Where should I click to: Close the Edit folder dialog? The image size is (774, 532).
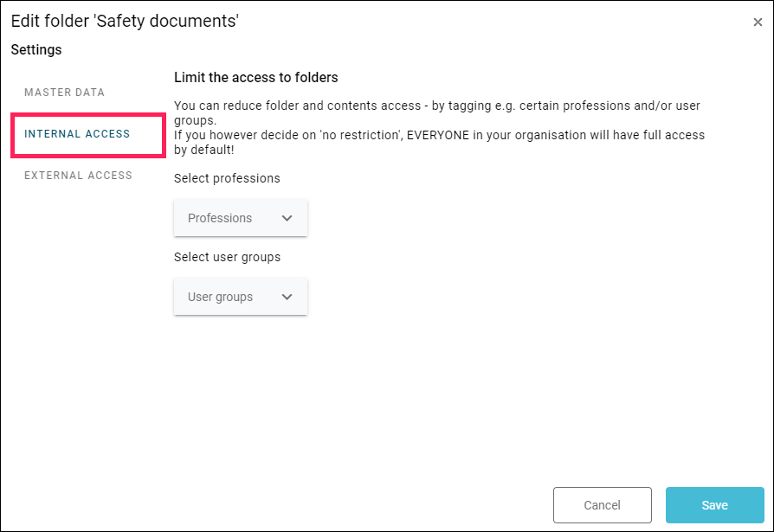pyautogui.click(x=758, y=22)
